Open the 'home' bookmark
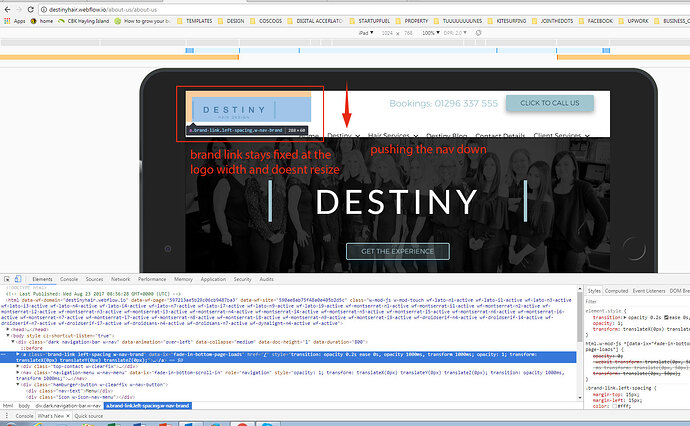The height and width of the screenshot is (426, 690). point(42,21)
